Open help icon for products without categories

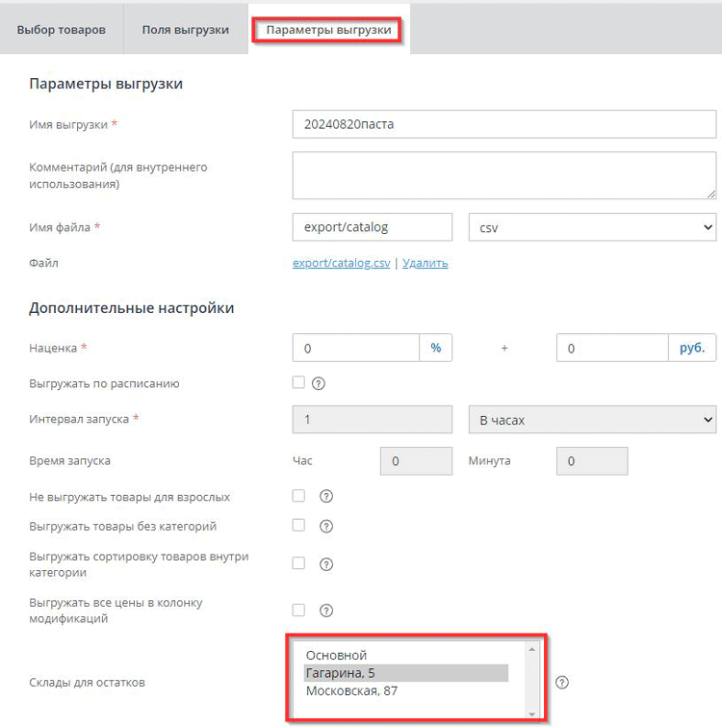coord(326,526)
